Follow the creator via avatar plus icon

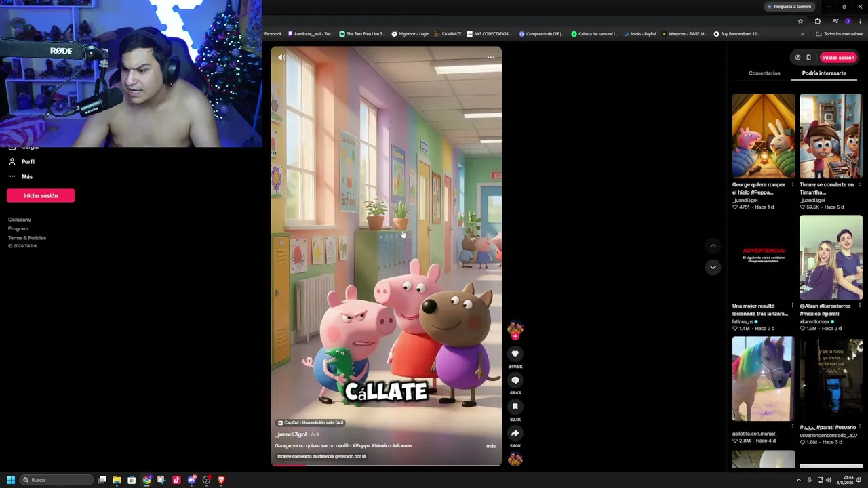coord(515,336)
